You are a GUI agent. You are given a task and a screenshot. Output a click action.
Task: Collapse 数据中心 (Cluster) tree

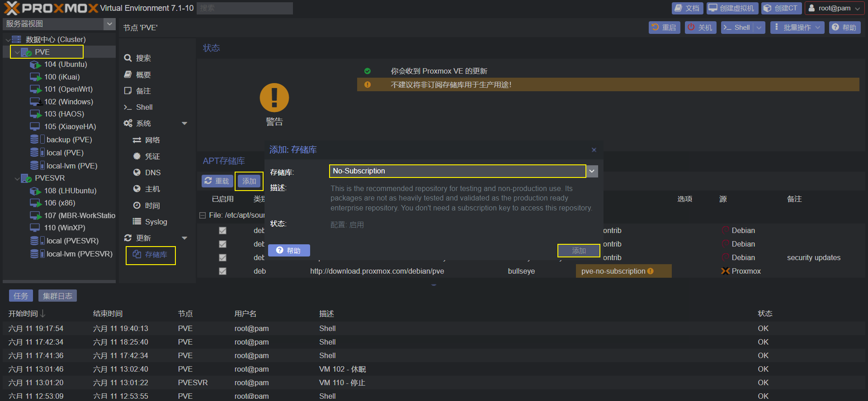tap(8, 40)
